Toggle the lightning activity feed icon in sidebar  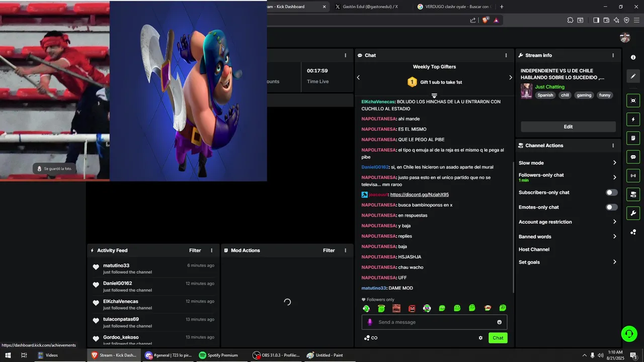pyautogui.click(x=633, y=119)
